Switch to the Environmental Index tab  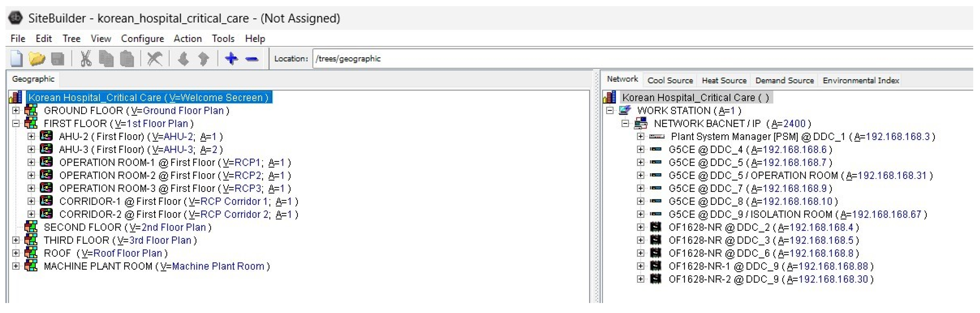tap(861, 81)
